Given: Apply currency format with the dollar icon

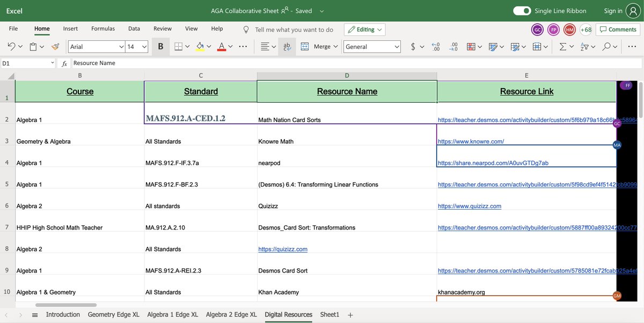Looking at the screenshot, I should point(413,46).
